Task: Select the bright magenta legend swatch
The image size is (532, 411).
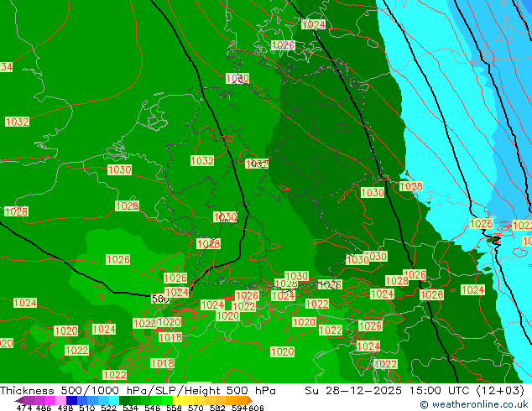Action: 50,400
